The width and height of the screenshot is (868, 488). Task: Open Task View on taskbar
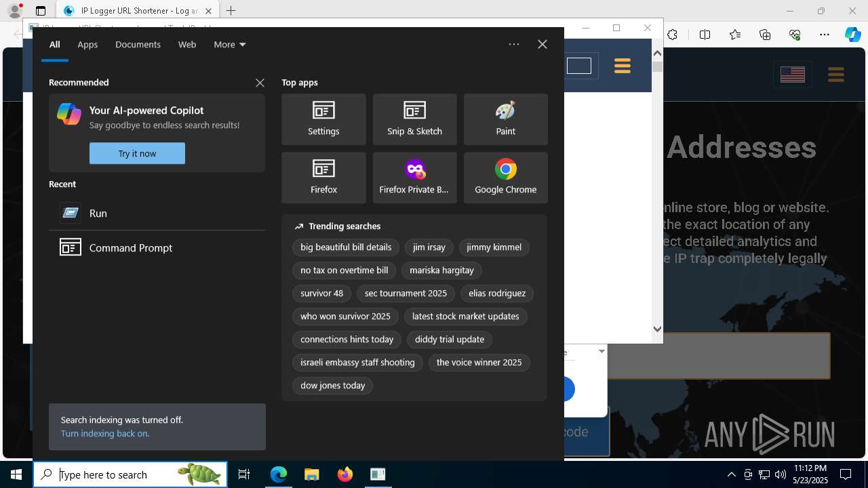tap(244, 474)
